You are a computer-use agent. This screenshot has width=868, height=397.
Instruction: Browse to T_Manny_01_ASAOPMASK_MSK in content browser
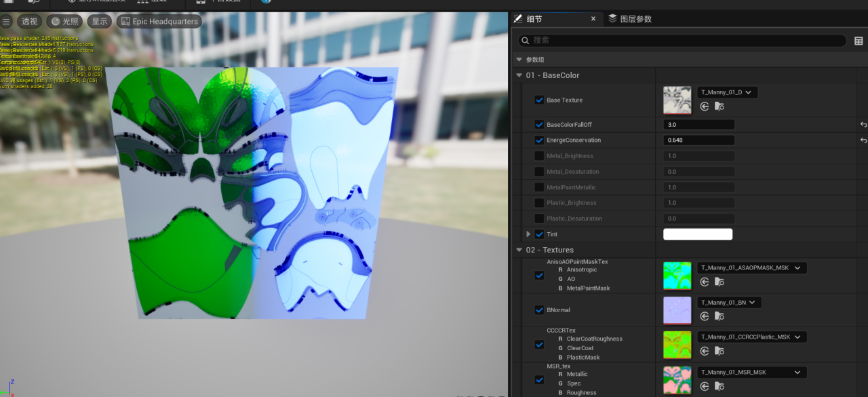coord(719,282)
